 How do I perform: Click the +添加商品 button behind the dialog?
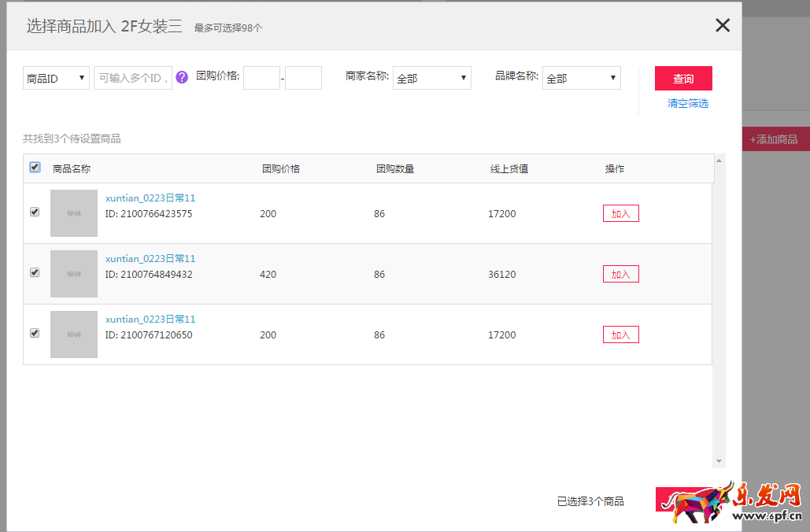tap(775, 139)
